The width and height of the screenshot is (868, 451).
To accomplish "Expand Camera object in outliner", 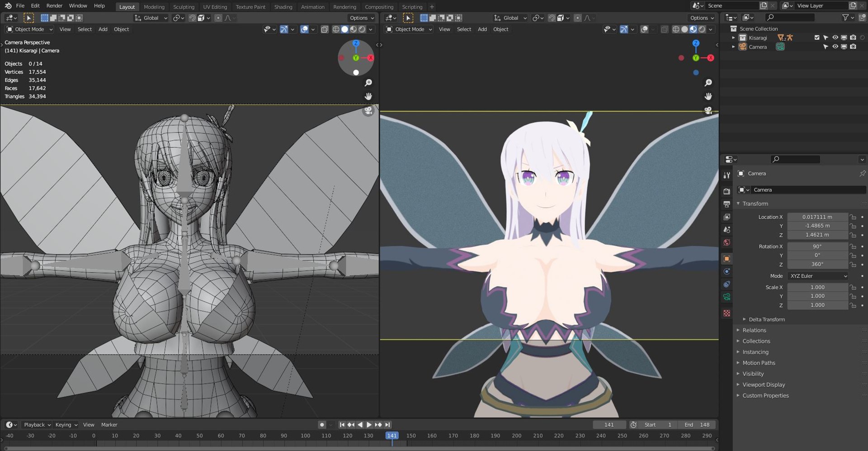I will click(733, 47).
